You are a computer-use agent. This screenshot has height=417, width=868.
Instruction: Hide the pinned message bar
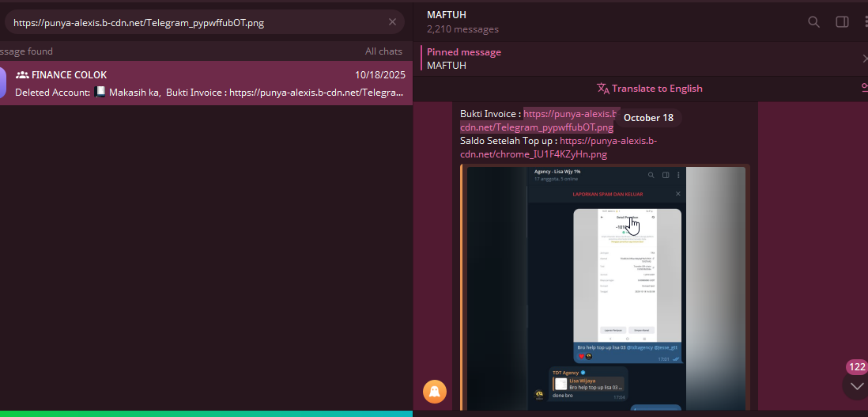[865, 59]
